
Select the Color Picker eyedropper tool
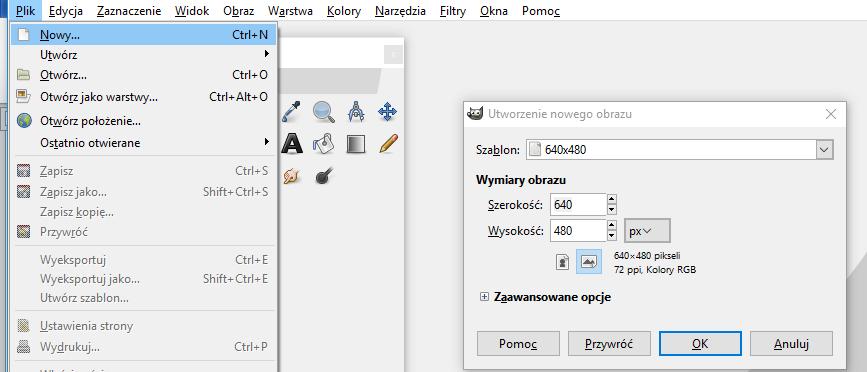(x=290, y=112)
